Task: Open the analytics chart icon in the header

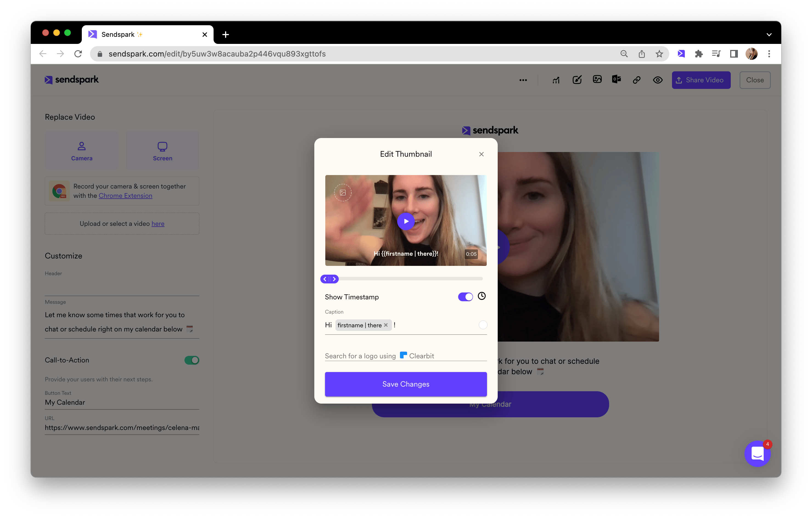Action: point(556,80)
